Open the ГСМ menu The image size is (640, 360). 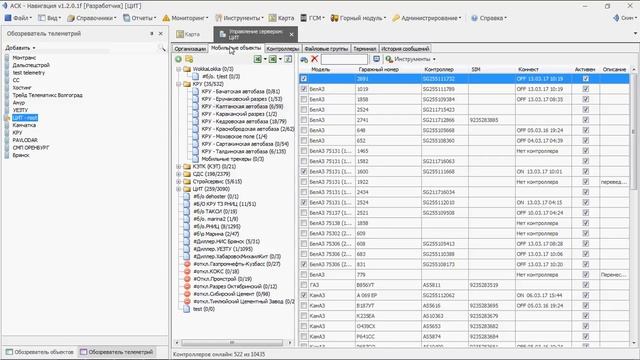click(x=312, y=18)
